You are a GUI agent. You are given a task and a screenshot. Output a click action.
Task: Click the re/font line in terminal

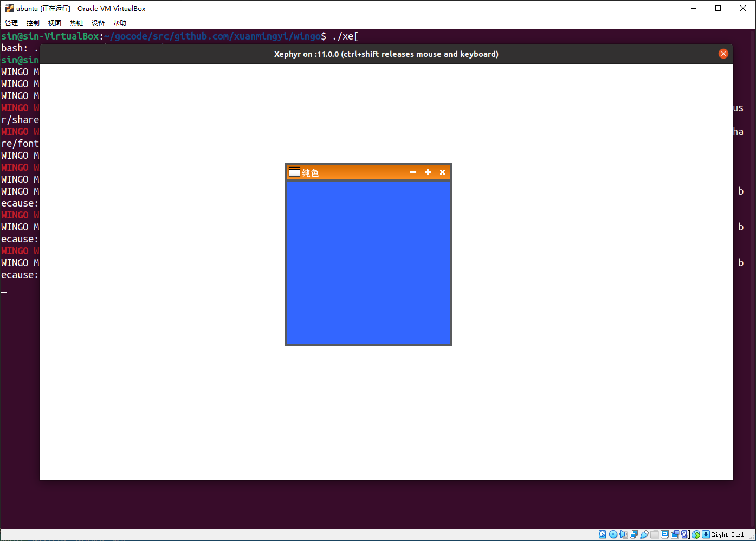point(20,144)
